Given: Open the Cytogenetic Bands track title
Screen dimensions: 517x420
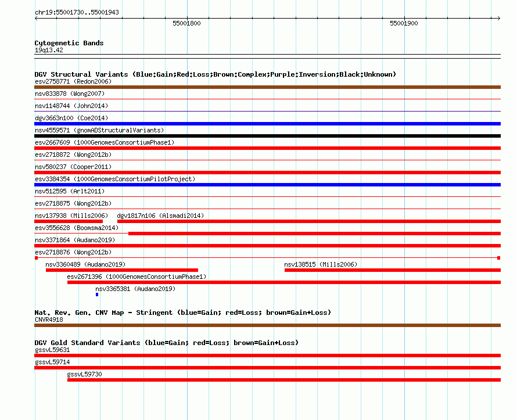Looking at the screenshot, I should pos(69,43).
